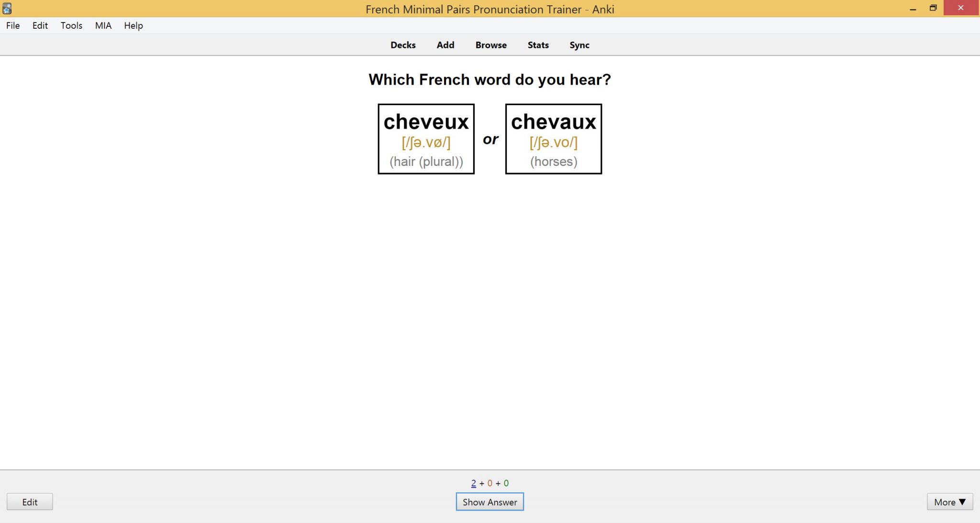Image resolution: width=980 pixels, height=523 pixels.
Task: Start a Sync with AnkiWeb
Action: [579, 44]
